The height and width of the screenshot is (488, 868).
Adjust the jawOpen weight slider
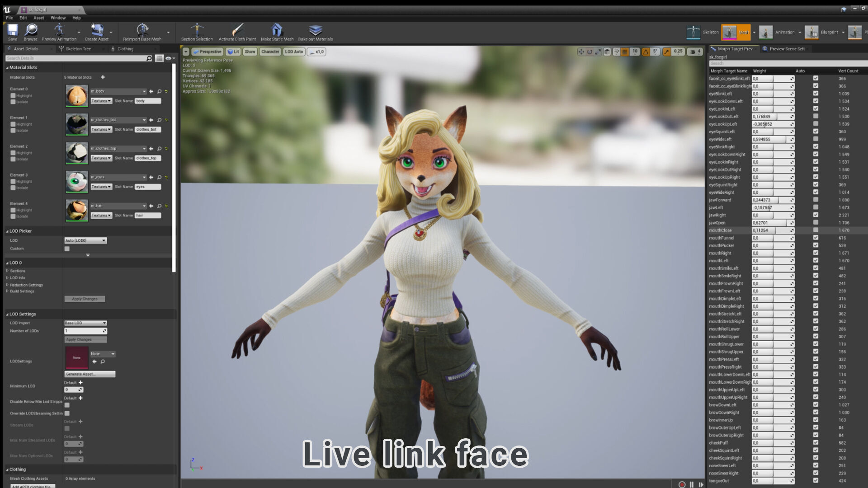coord(773,223)
